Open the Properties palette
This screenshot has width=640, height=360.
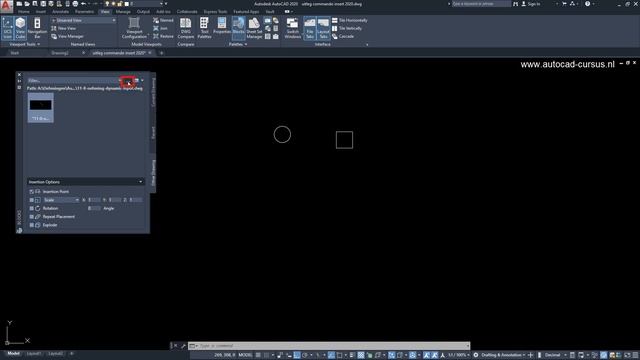coord(222,26)
